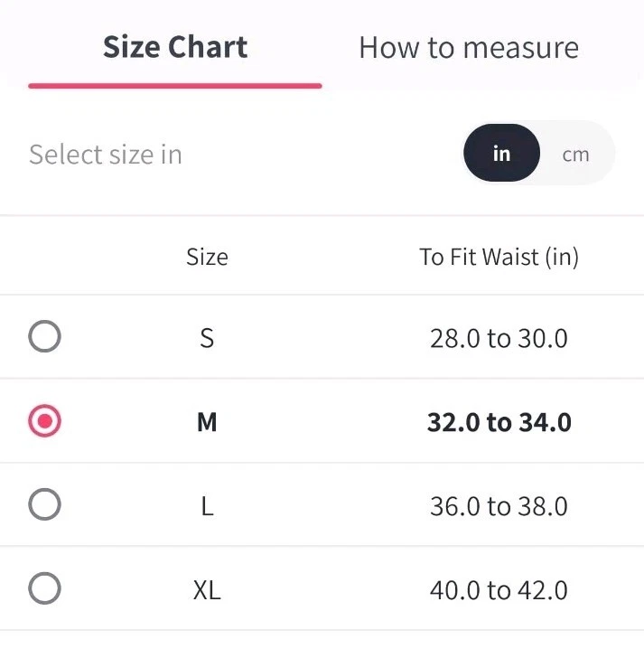
Task: Open the How to measure tab
Action: tap(469, 48)
